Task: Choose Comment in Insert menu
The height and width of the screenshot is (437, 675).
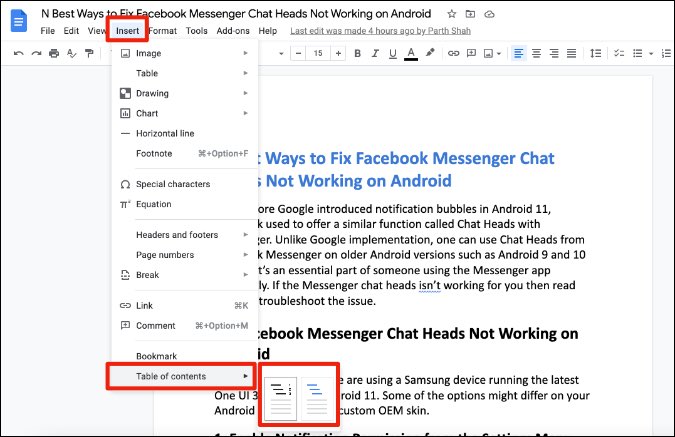Action: pos(184,326)
